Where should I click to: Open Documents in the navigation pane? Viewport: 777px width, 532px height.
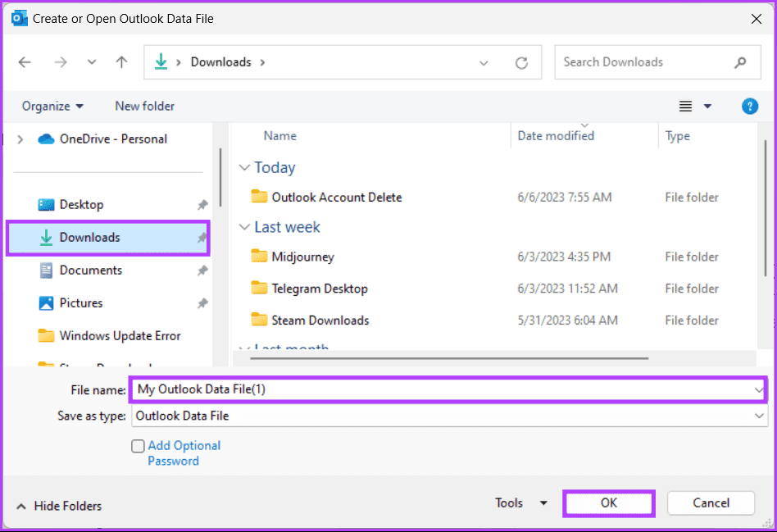click(x=80, y=271)
